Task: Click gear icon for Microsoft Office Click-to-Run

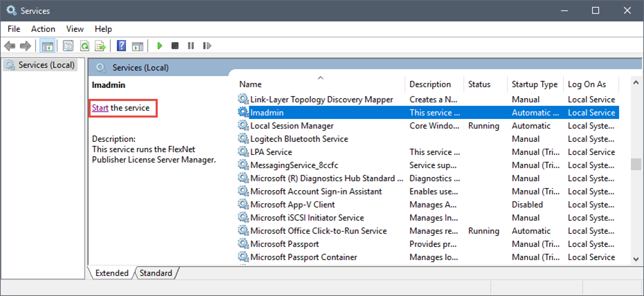Action: click(244, 230)
